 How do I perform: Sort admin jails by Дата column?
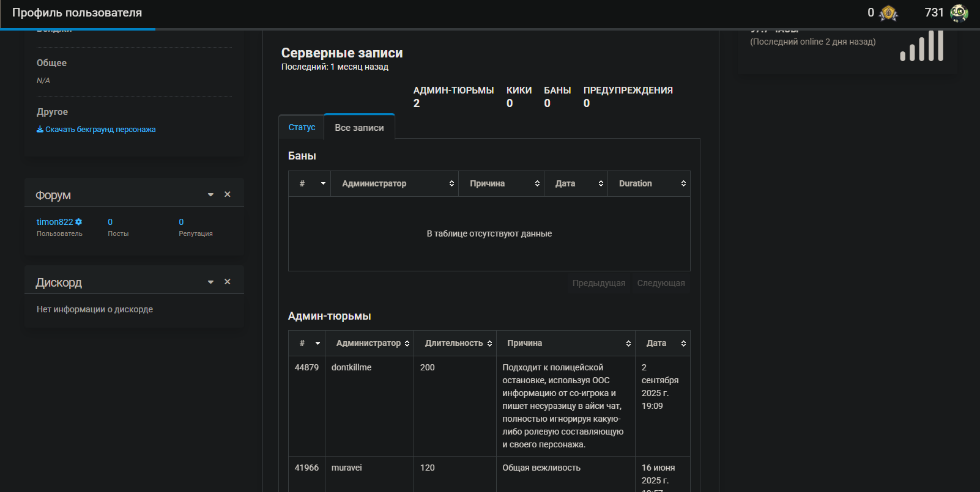[x=663, y=343]
